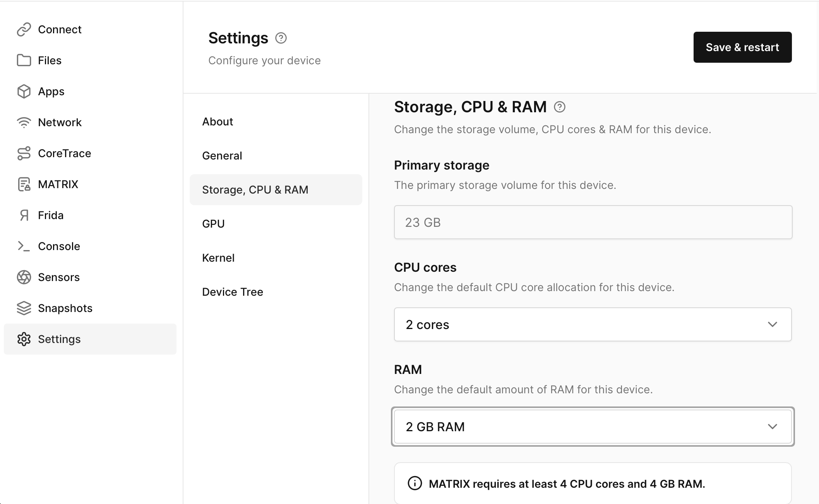Click the Primary storage input field

(593, 222)
